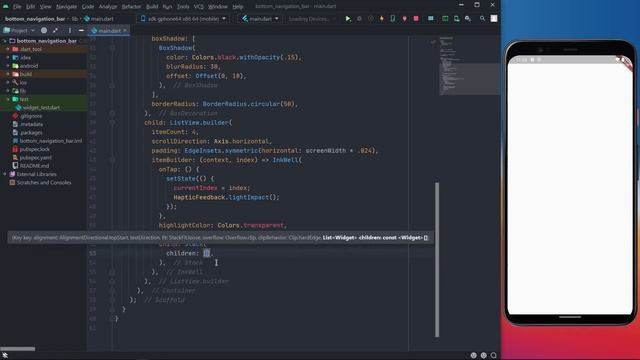Open the File menu
Screen dimensions: 640x360
17,7
